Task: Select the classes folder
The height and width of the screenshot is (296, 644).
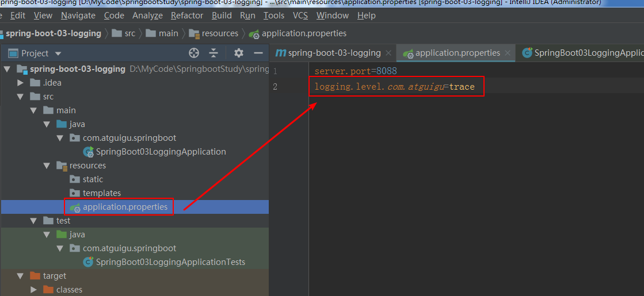Action: 62,290
